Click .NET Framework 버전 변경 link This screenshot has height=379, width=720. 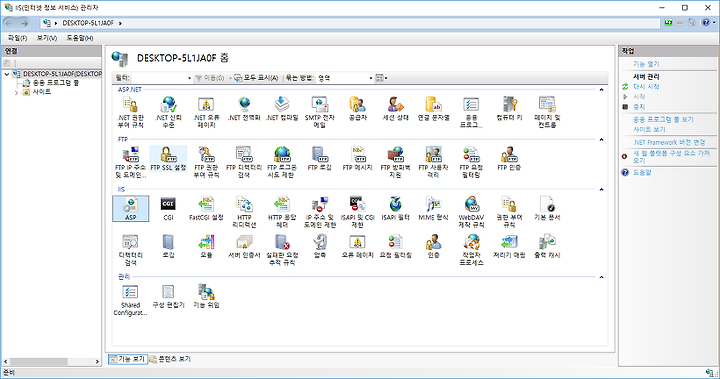(669, 142)
